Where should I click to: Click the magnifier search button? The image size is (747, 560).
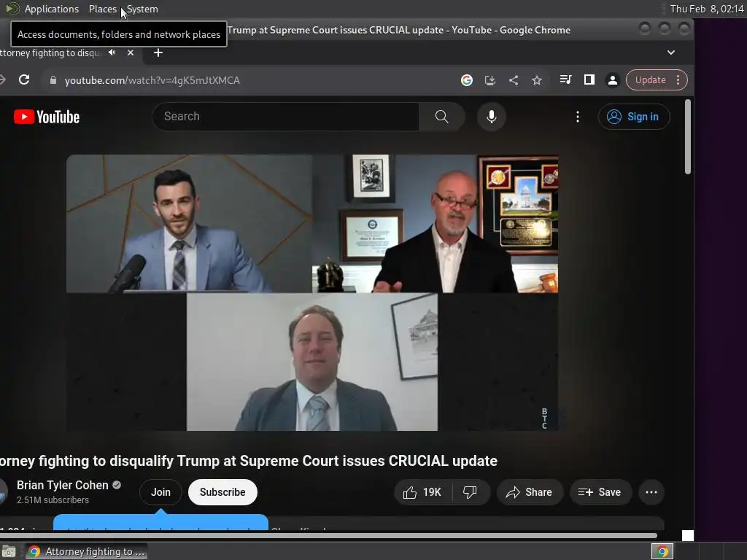441,116
